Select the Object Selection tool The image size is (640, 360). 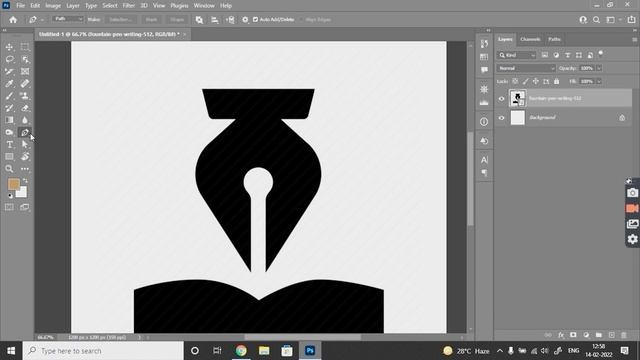point(25,59)
